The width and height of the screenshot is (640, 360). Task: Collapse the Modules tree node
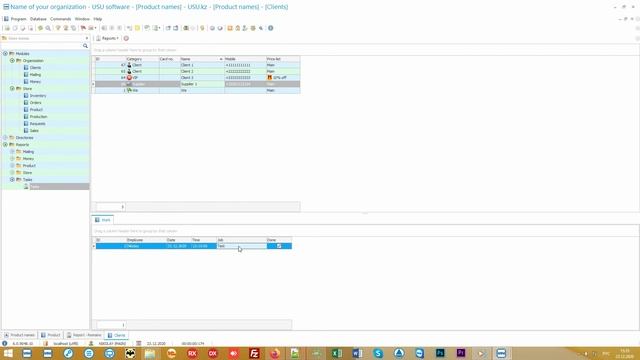[x=5, y=53]
